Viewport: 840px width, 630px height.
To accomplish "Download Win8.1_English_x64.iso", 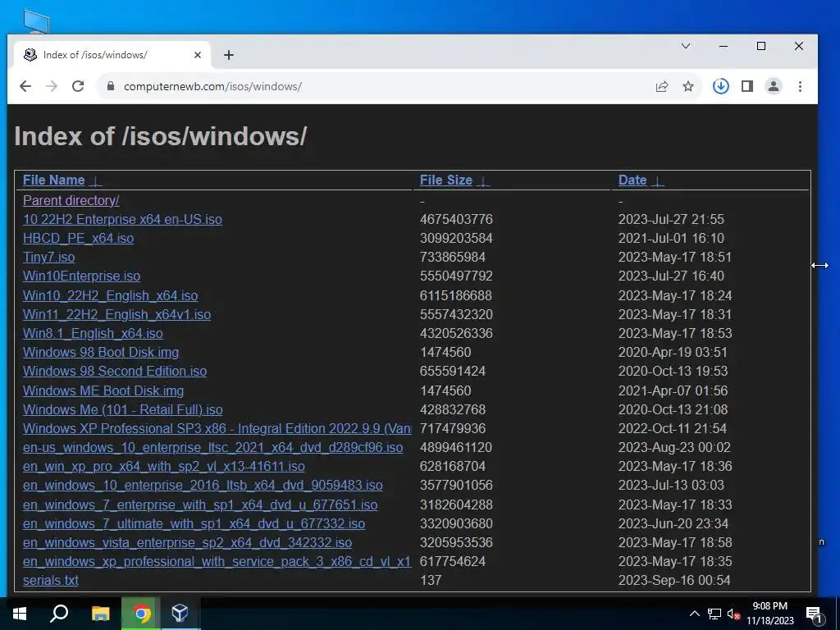I will pos(93,333).
